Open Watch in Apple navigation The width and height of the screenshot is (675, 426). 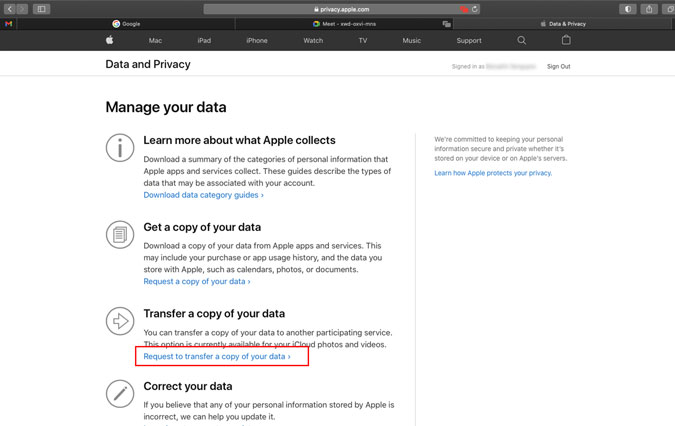(x=313, y=40)
